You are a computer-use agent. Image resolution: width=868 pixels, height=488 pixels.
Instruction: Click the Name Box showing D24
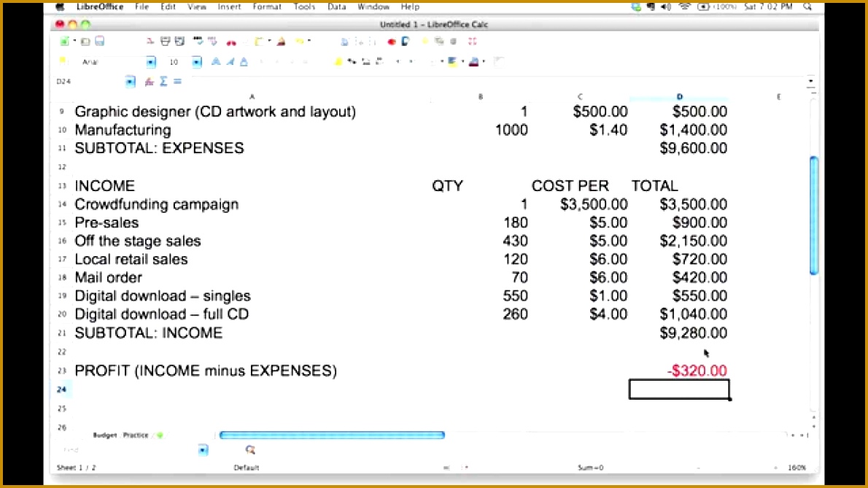click(88, 82)
